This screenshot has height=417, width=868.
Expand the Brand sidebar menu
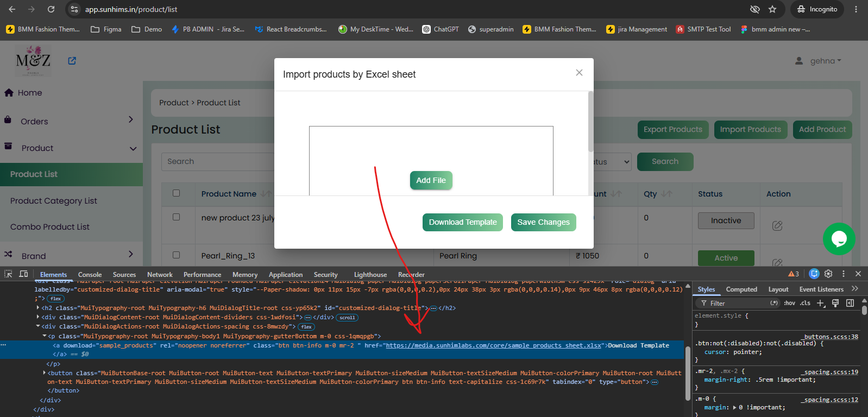[130, 254]
